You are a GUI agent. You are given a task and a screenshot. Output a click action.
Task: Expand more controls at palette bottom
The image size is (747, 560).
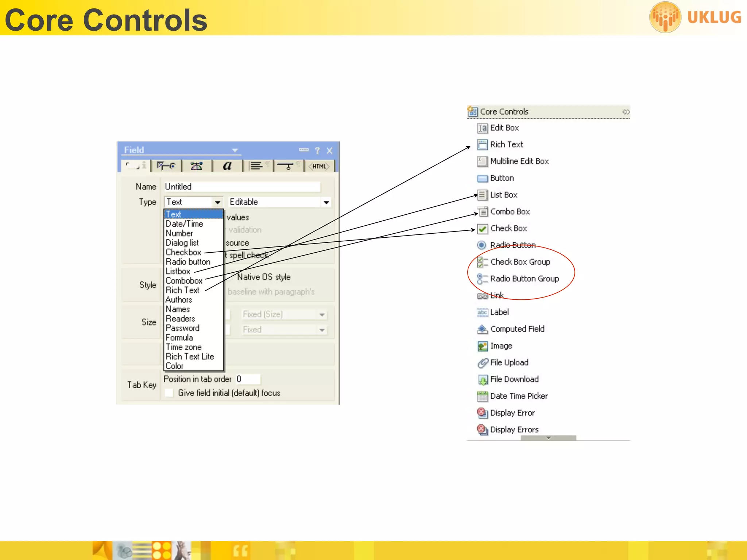548,438
